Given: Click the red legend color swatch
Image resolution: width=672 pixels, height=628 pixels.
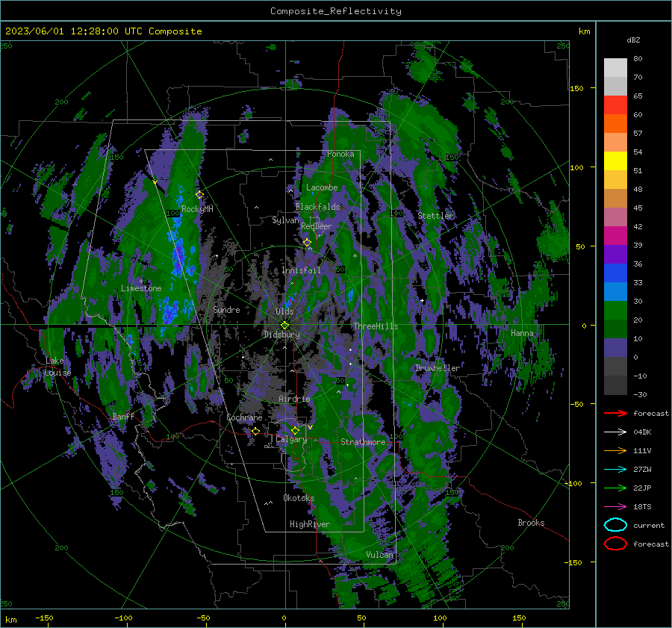Looking at the screenshot, I should [x=615, y=105].
